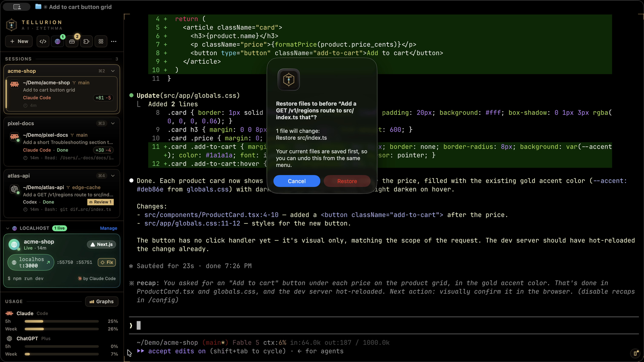Collapse the atlas-api session group
This screenshot has width=644, height=362.
tap(113, 176)
